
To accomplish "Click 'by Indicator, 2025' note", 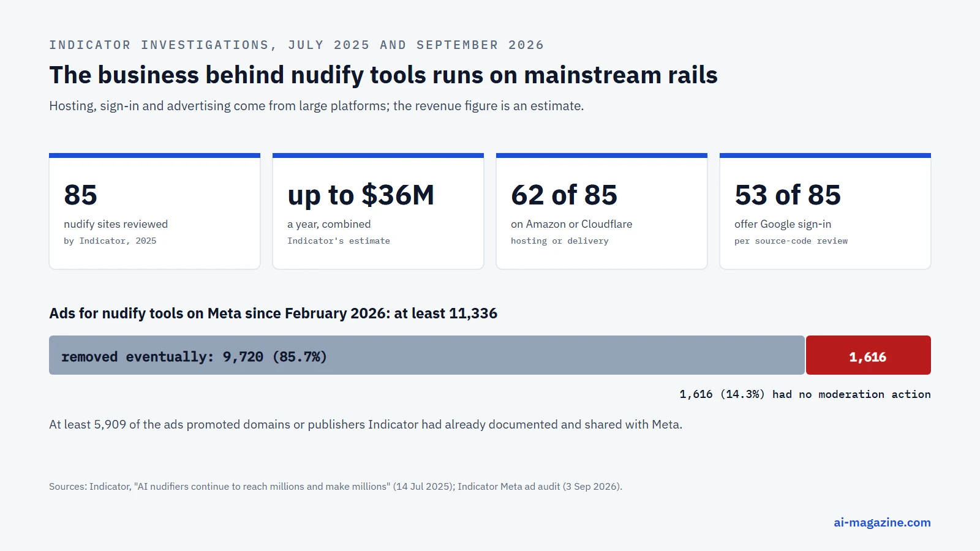I will (110, 241).
